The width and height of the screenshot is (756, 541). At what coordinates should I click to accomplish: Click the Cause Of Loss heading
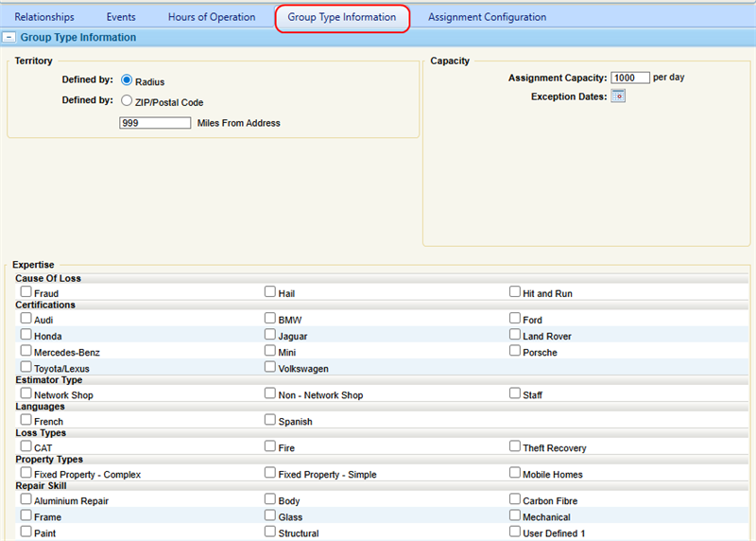pos(48,278)
